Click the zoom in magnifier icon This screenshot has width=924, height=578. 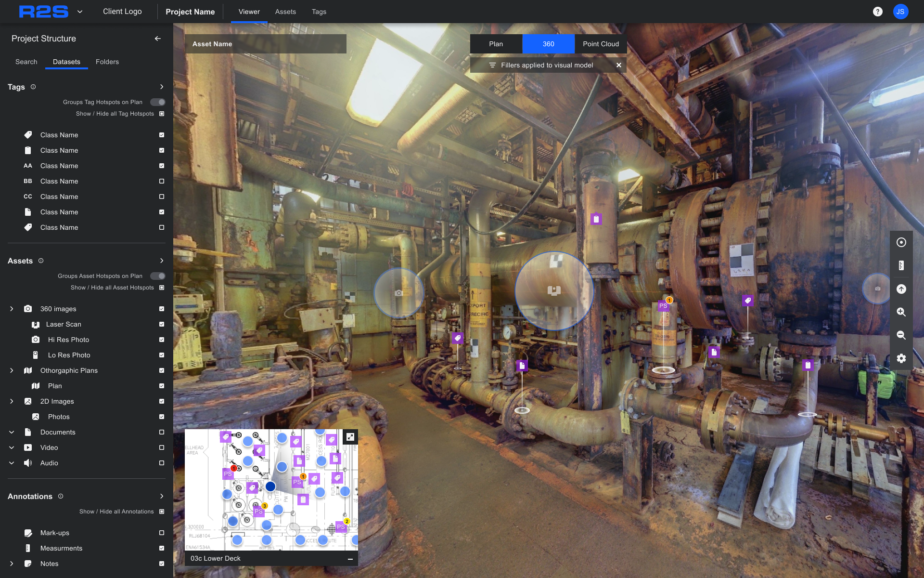coord(901,312)
